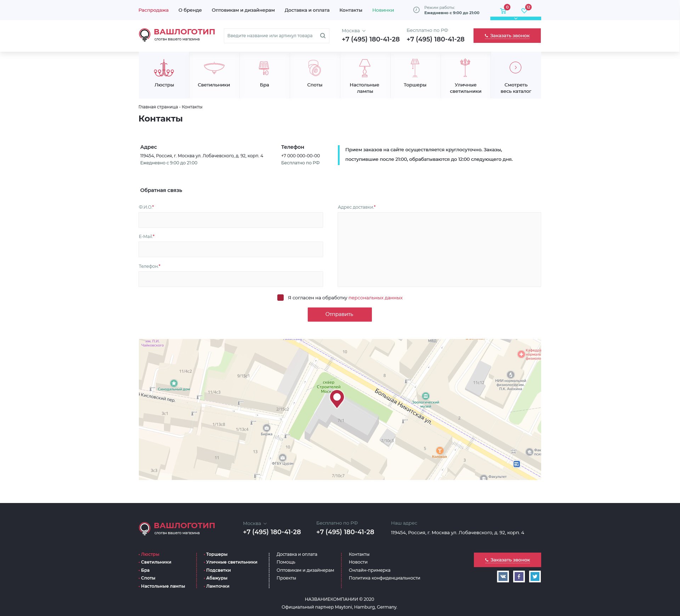Open the favorites heart icon
This screenshot has height=616, width=680.
524,11
